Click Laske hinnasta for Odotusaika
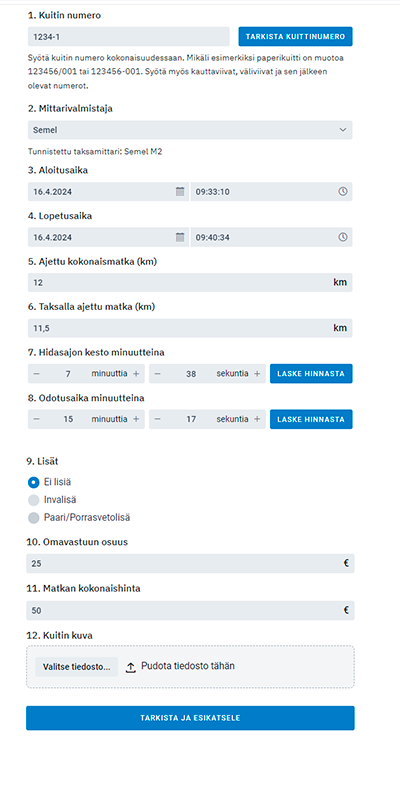The height and width of the screenshot is (800, 400). (x=311, y=419)
